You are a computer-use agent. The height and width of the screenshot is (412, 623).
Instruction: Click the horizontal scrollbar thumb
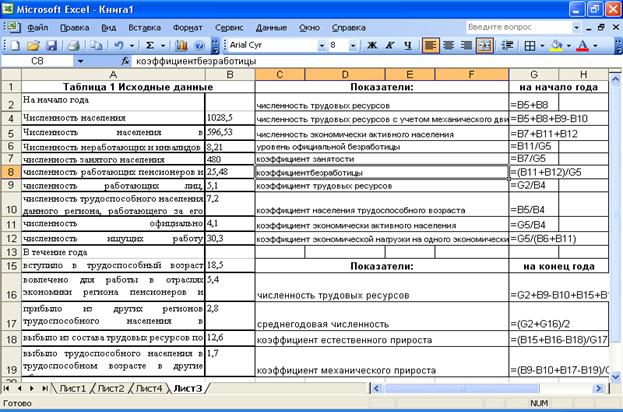(462, 389)
